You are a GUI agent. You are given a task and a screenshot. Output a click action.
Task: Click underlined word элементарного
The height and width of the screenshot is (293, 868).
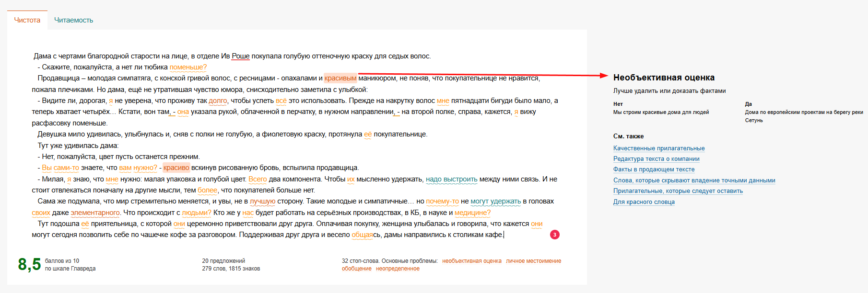click(95, 213)
